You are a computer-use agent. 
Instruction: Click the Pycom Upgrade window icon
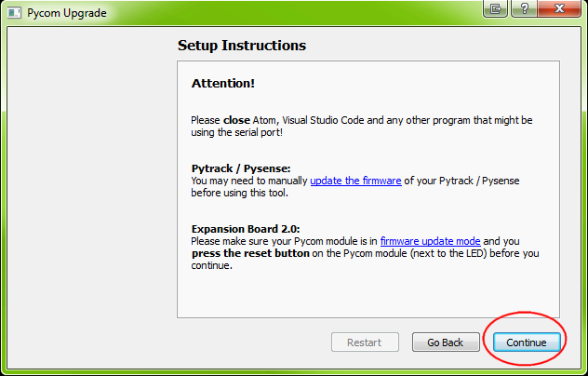(x=14, y=13)
